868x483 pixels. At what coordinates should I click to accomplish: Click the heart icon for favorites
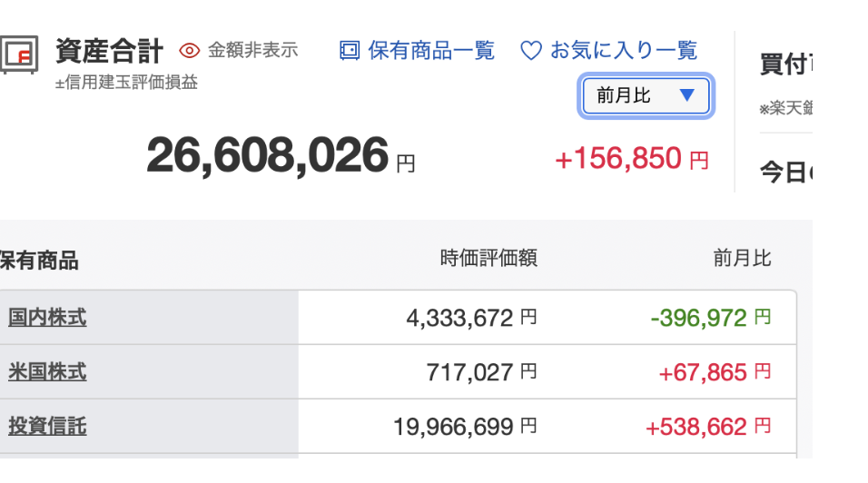(x=531, y=51)
